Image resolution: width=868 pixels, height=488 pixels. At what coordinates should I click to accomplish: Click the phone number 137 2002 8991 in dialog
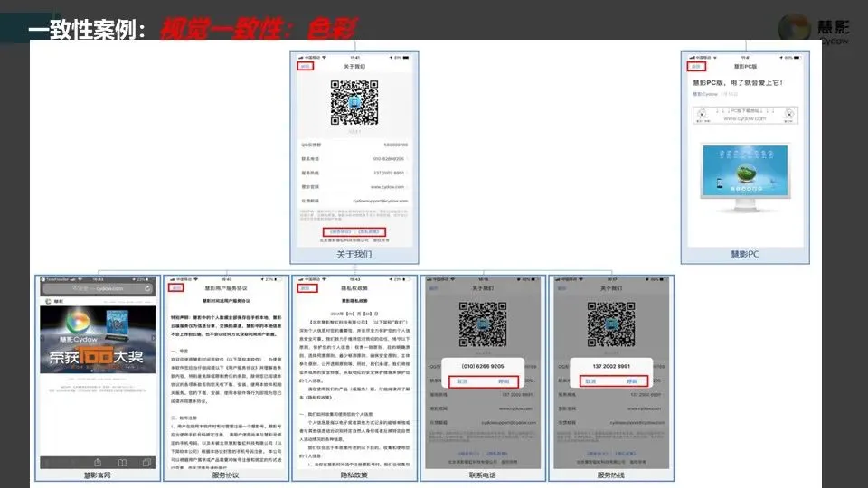click(x=611, y=366)
